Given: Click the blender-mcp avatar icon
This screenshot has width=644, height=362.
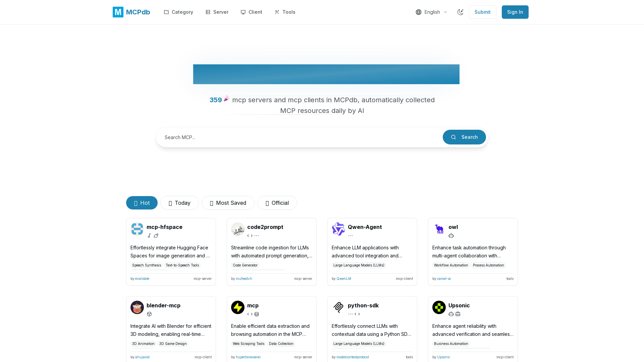Looking at the screenshot, I should tap(137, 307).
